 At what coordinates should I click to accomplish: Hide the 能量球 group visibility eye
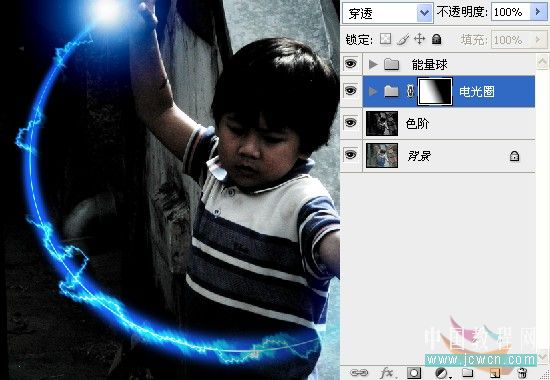[x=350, y=64]
